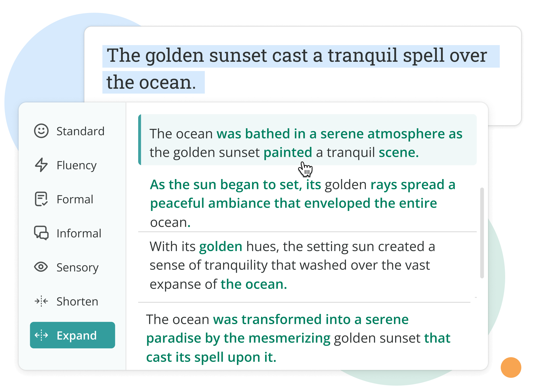
Task: Click the smiley icon next to Standard
Action: (x=41, y=131)
